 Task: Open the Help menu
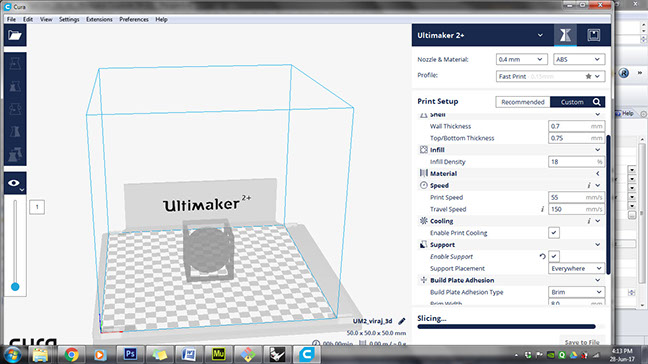161,19
